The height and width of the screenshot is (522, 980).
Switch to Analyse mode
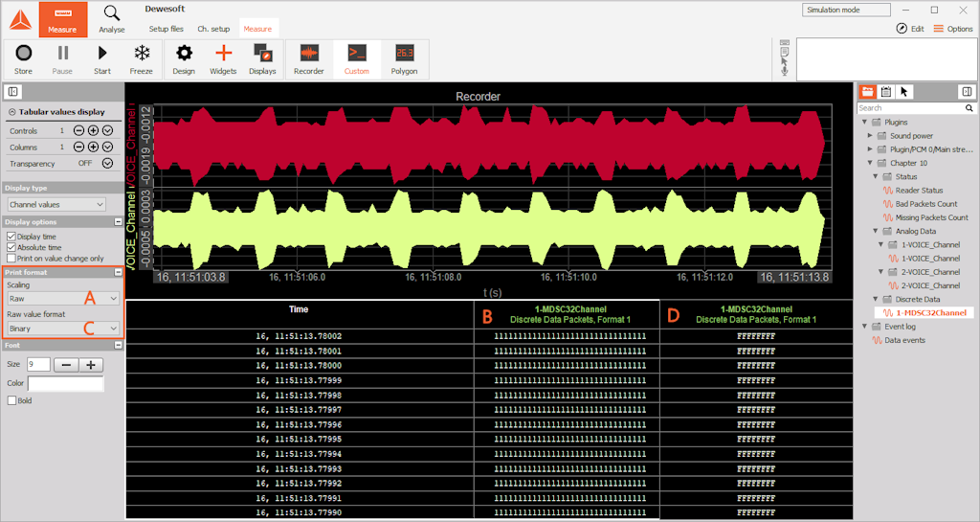pyautogui.click(x=111, y=19)
